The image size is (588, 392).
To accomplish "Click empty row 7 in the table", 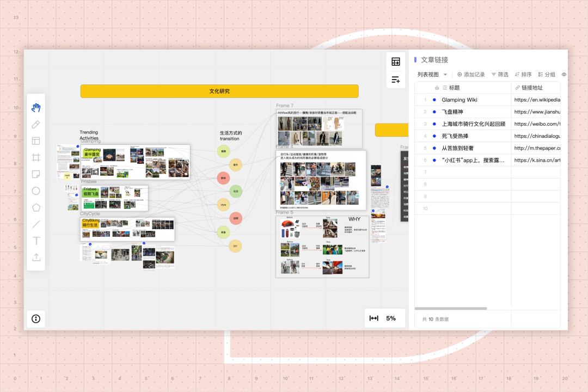I will 487,172.
